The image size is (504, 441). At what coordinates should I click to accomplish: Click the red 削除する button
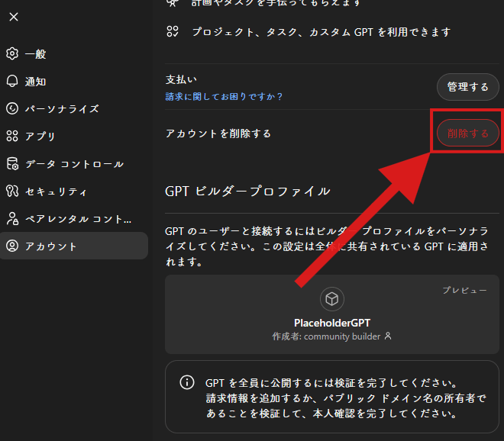point(468,133)
